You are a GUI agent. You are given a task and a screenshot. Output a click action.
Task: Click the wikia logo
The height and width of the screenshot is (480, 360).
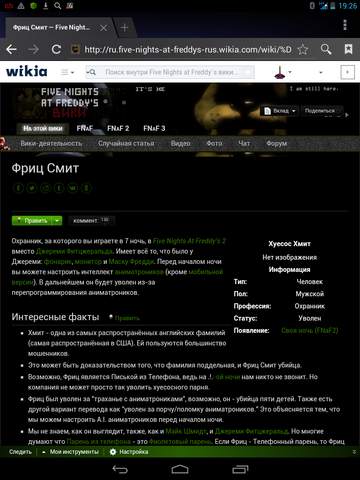[27, 71]
